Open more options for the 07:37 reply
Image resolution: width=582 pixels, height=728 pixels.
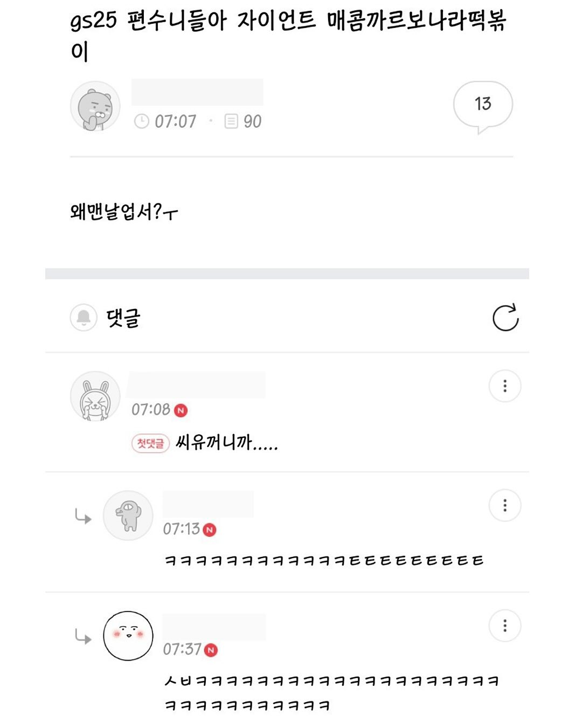pyautogui.click(x=504, y=626)
